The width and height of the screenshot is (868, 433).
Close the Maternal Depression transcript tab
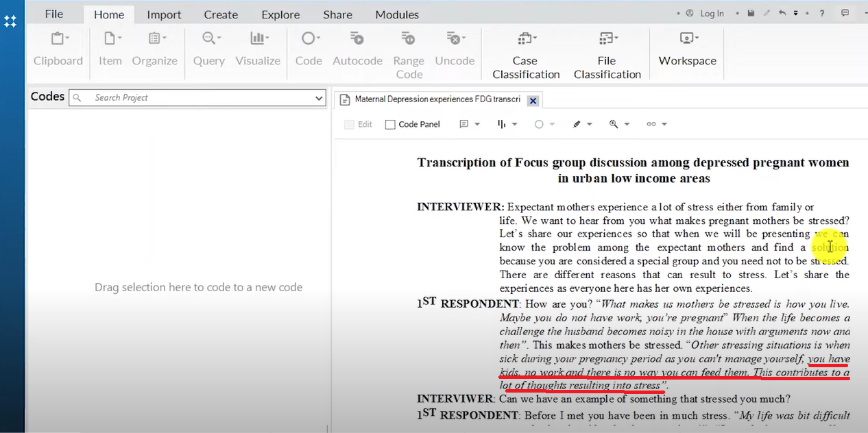click(x=533, y=101)
